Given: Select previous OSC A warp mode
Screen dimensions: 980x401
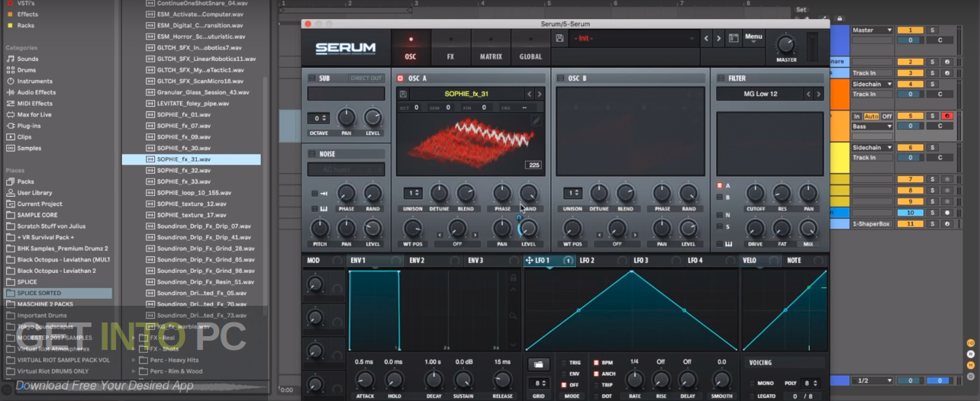Looking at the screenshot, I should click(438, 234).
